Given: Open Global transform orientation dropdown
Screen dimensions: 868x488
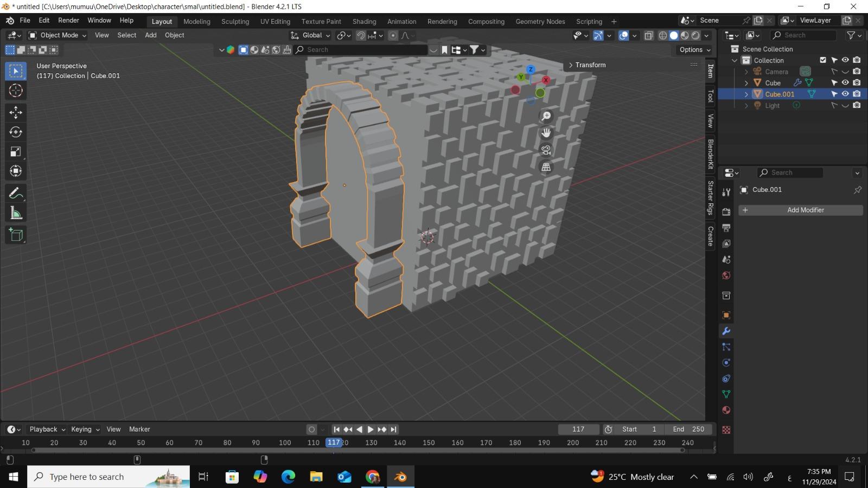Looking at the screenshot, I should click(x=310, y=35).
